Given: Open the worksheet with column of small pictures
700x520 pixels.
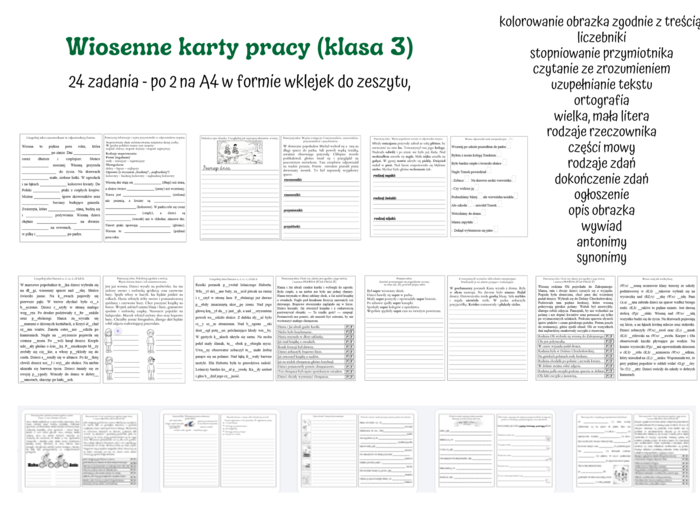Looking at the screenshot, I should tap(328, 450).
